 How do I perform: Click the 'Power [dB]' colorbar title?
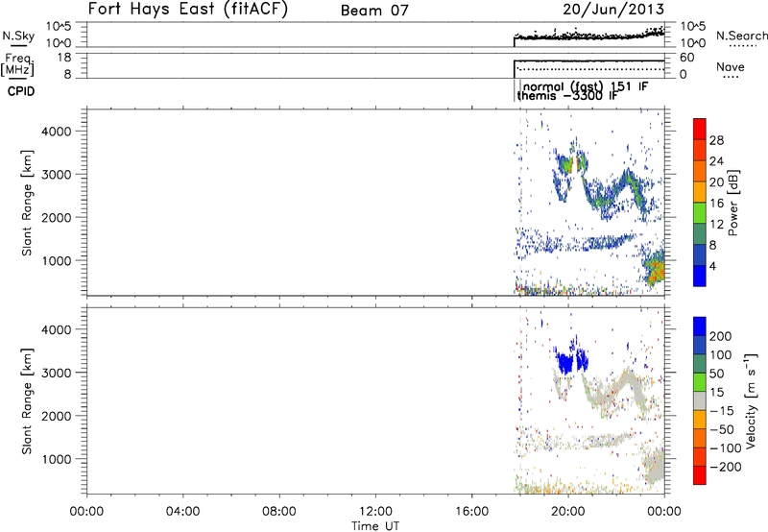coord(732,203)
